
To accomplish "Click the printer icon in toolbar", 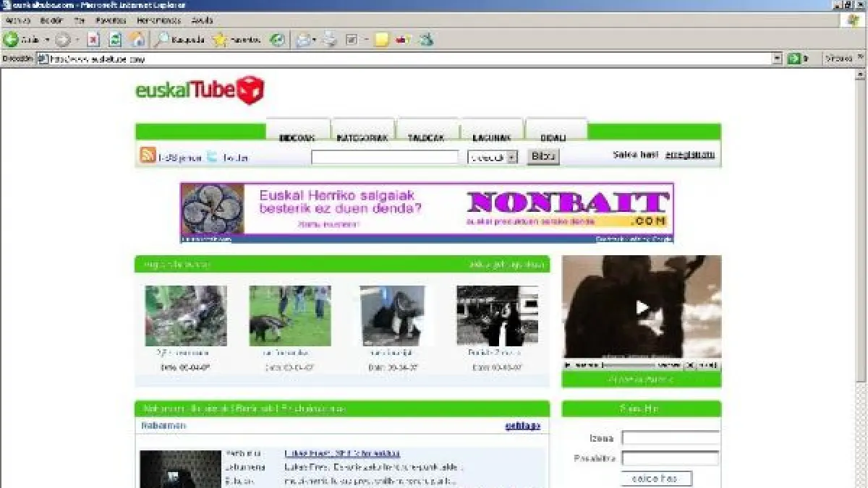I will pos(330,40).
